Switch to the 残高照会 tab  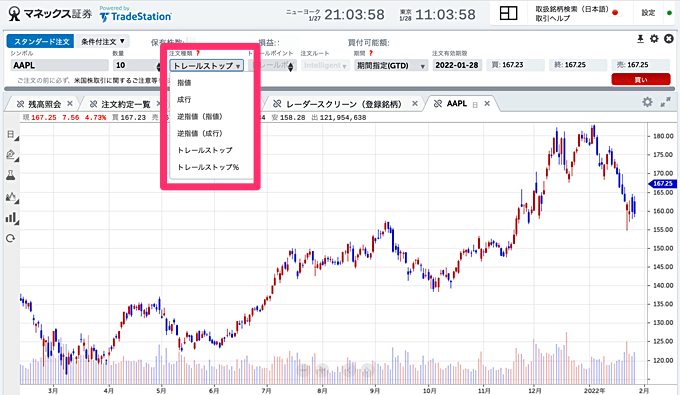pyautogui.click(x=45, y=104)
